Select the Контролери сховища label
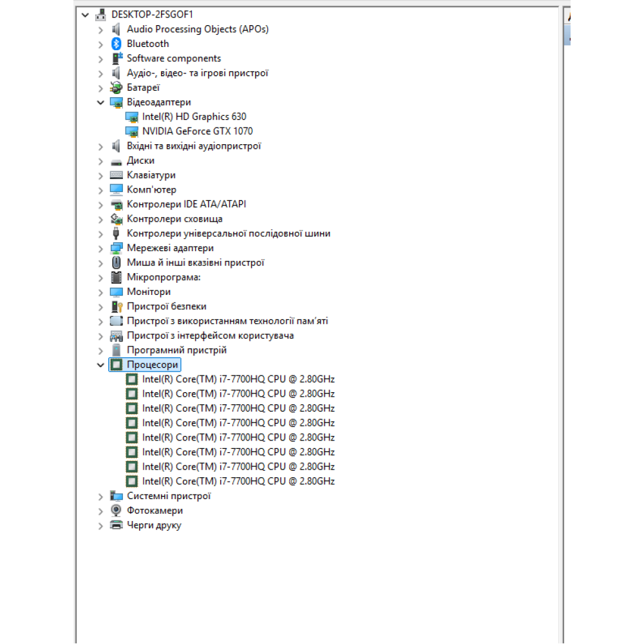The height and width of the screenshot is (644, 644). pos(175,219)
